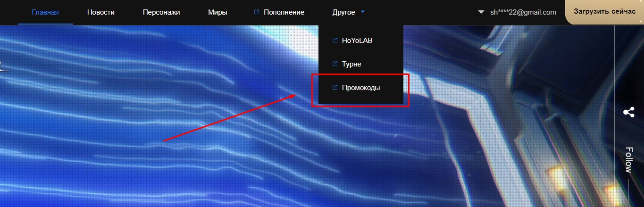This screenshot has width=644, height=207.
Task: Click the external-link icon beside HoYoLAB
Action: pyautogui.click(x=335, y=40)
